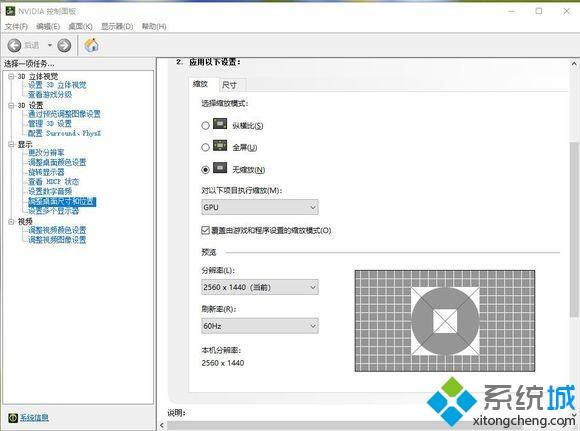The height and width of the screenshot is (431, 580).
Task: Toggle 覆盖由游戏和程序设置的缩放模式 checkbox
Action: 205,230
